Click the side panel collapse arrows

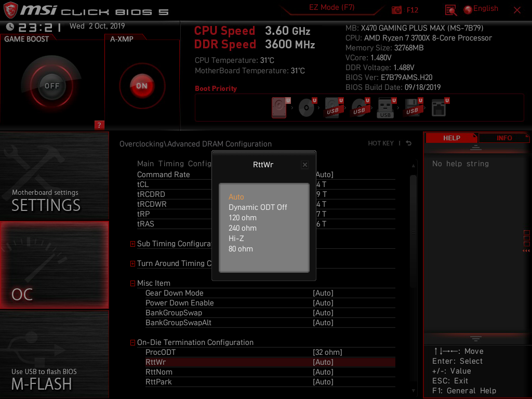[526, 251]
